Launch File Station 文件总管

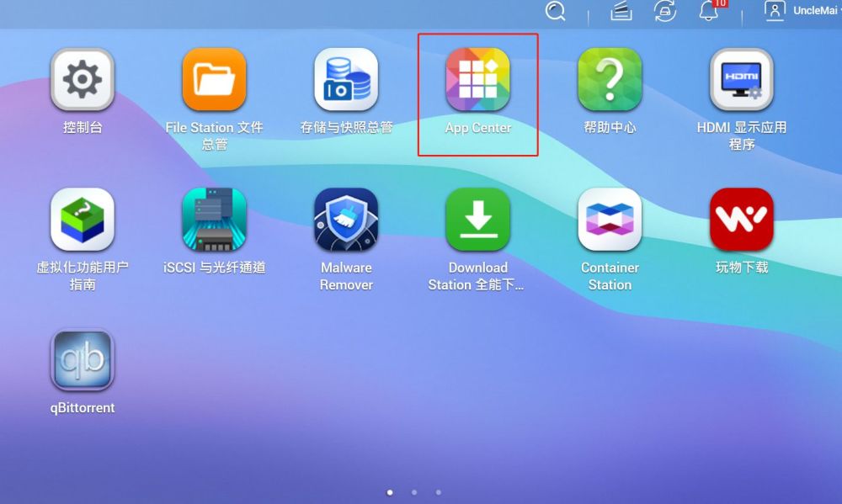point(214,79)
